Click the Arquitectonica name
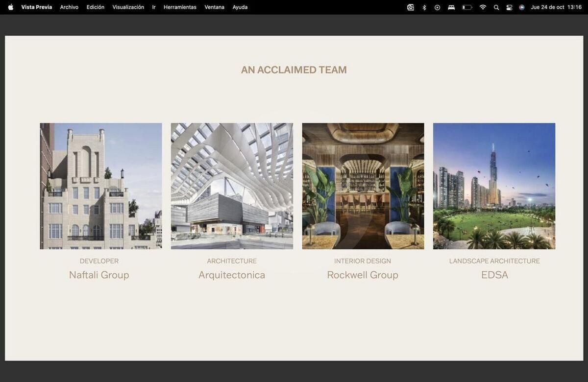Image resolution: width=588 pixels, height=382 pixels. (232, 275)
